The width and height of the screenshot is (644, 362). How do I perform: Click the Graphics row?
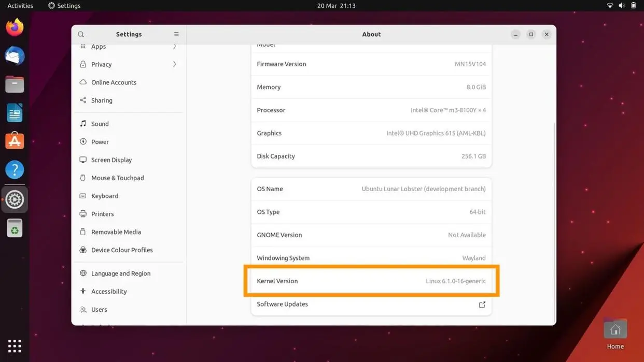tap(371, 133)
